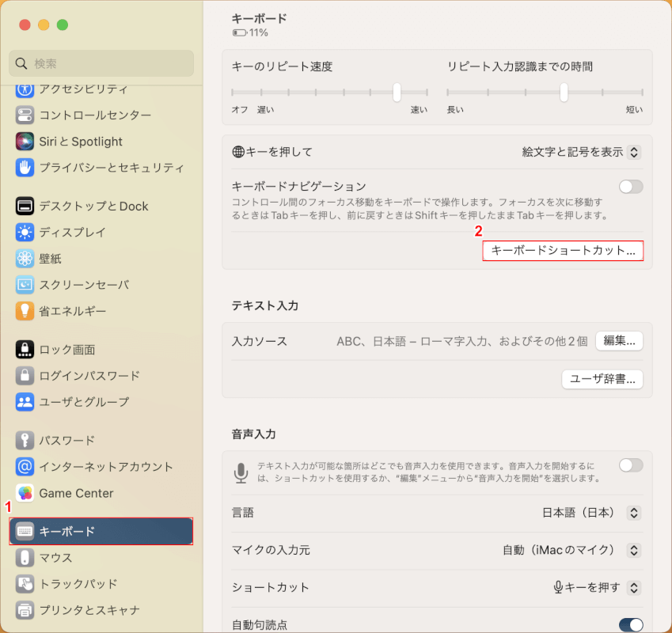
Task: Adjust the キーのリピート速度 slider
Action: coord(397,92)
